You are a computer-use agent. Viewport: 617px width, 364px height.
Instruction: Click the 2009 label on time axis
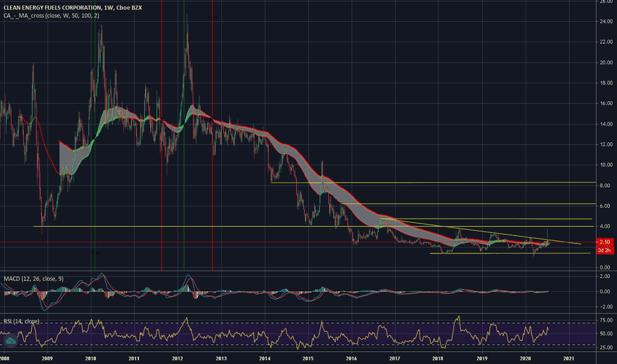tap(47, 359)
